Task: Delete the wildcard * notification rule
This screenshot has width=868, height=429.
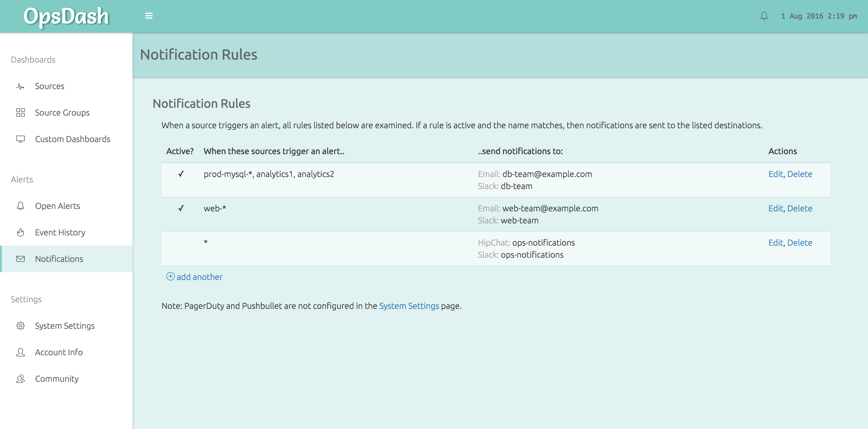Action: point(800,243)
